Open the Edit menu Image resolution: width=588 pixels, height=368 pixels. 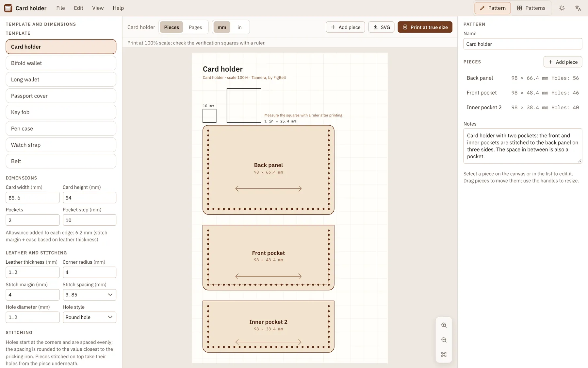point(78,8)
